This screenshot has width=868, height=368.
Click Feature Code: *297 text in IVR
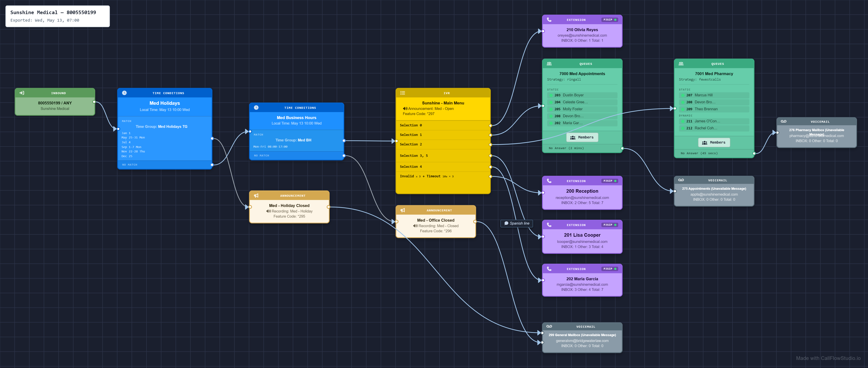[x=418, y=114]
